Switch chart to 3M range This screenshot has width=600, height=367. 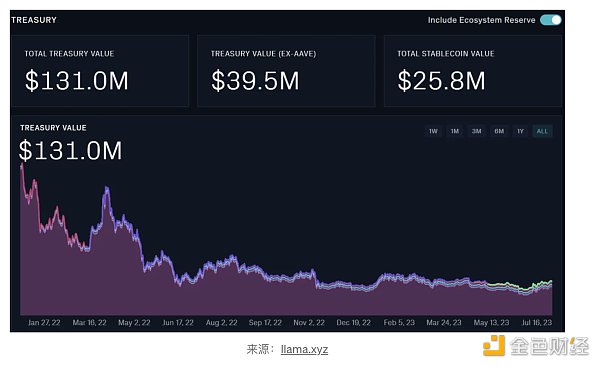[476, 131]
